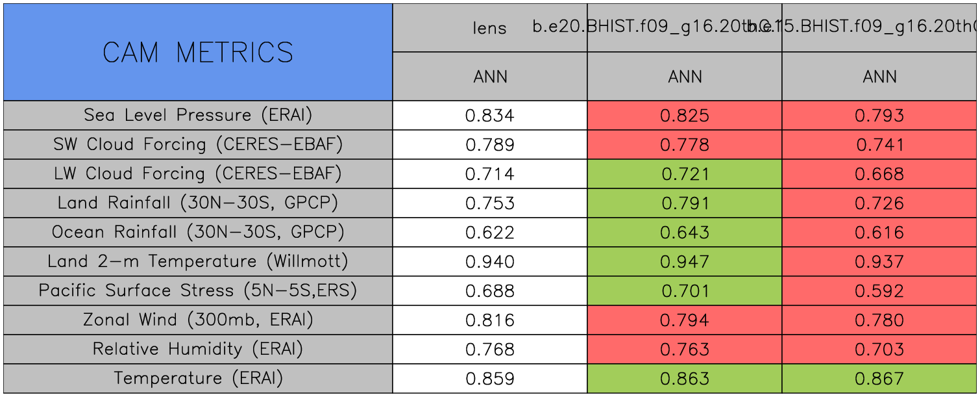Click the Zonal Wind (300mb, ERAI) row label

[x=198, y=320]
